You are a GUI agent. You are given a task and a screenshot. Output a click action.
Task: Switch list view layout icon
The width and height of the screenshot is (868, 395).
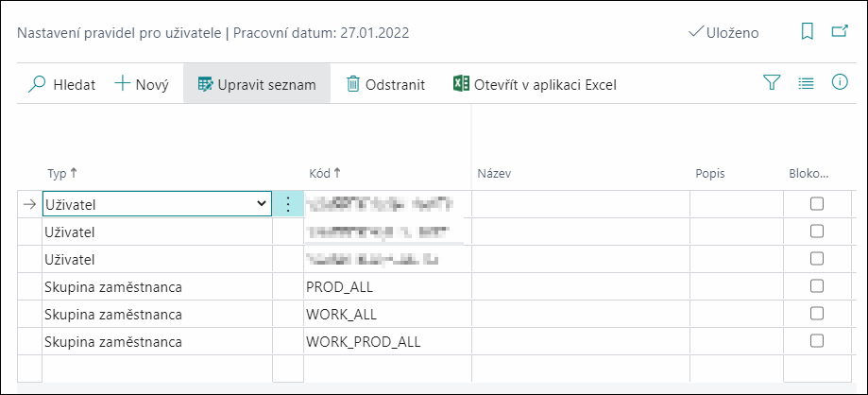806,84
